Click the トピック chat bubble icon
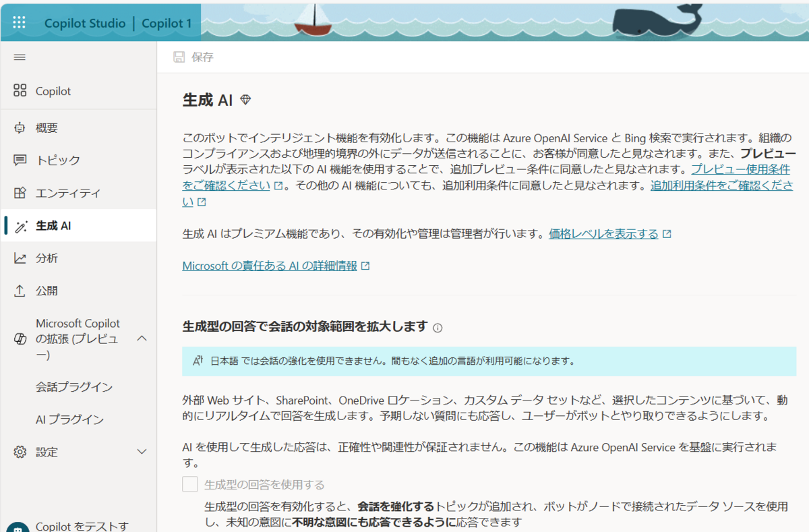This screenshot has height=532, width=809. click(20, 160)
